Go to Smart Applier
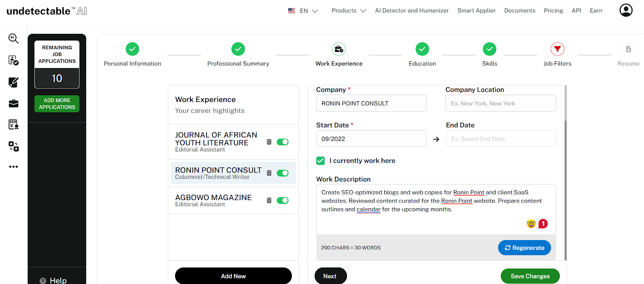 pos(477,10)
